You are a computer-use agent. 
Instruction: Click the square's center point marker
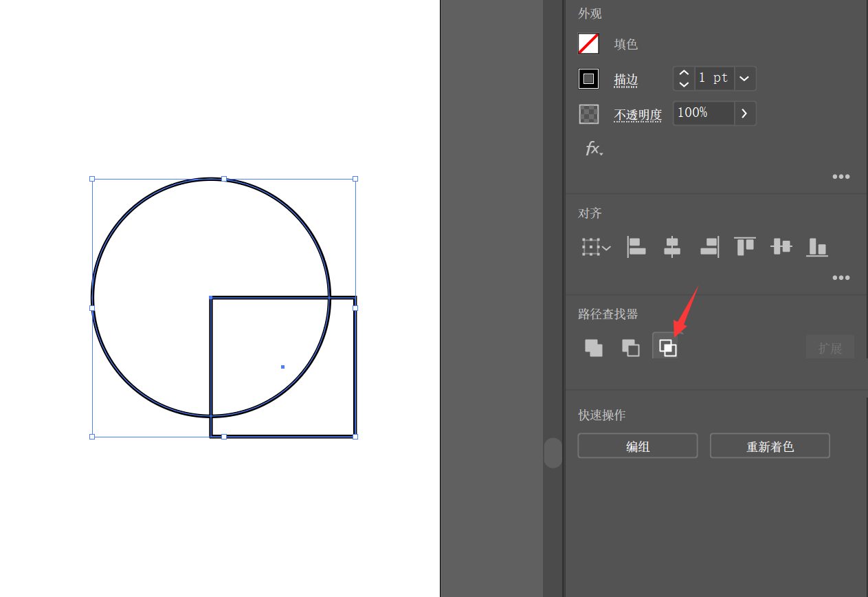[x=282, y=367]
